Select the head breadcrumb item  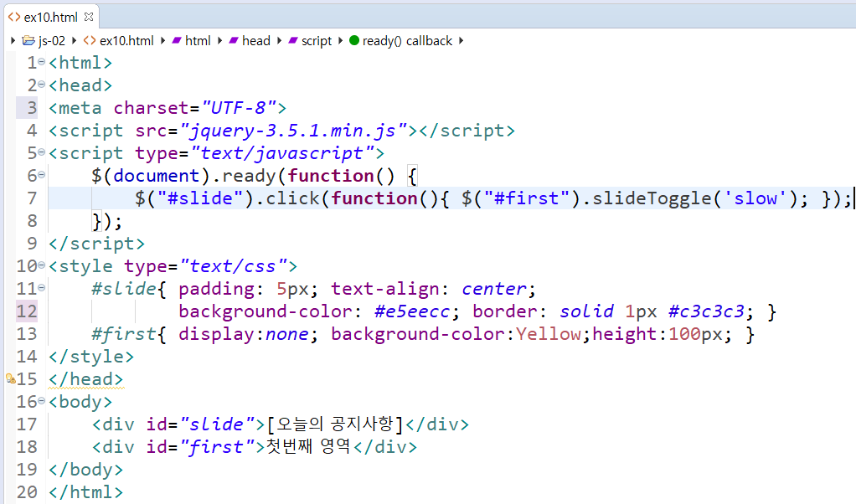click(256, 41)
